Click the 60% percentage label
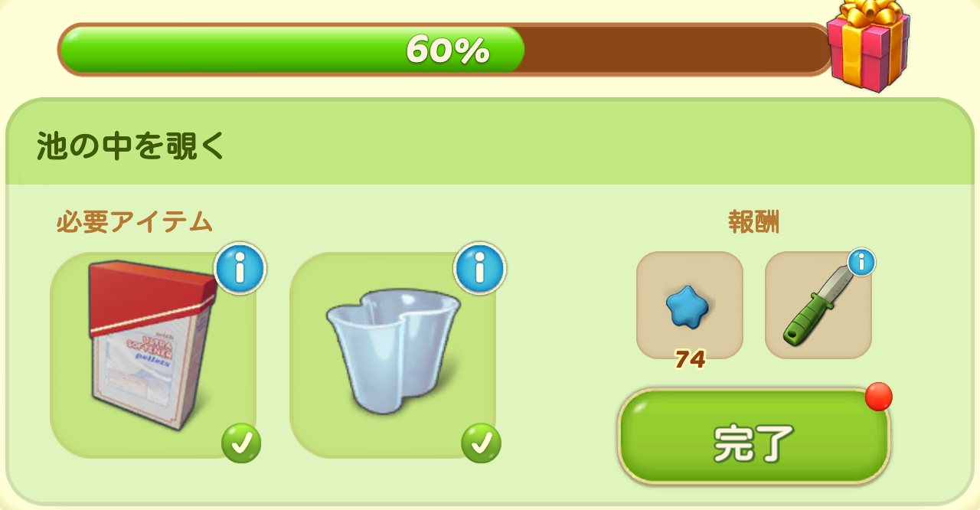Screen dimensions: 980x510 point(448,51)
